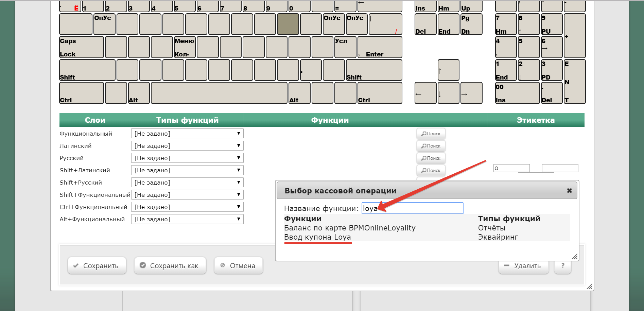
Task: Focus the 'Название функции' search field
Action: coord(413,208)
